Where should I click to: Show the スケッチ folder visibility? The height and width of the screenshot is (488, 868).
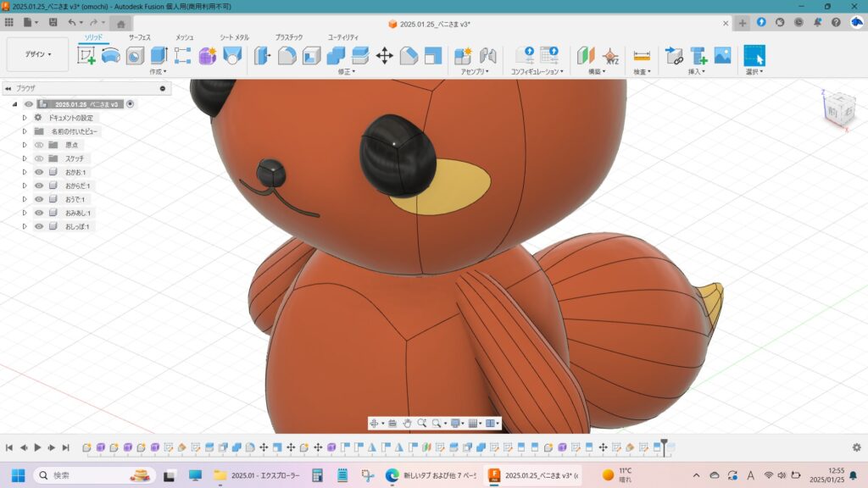coord(39,158)
